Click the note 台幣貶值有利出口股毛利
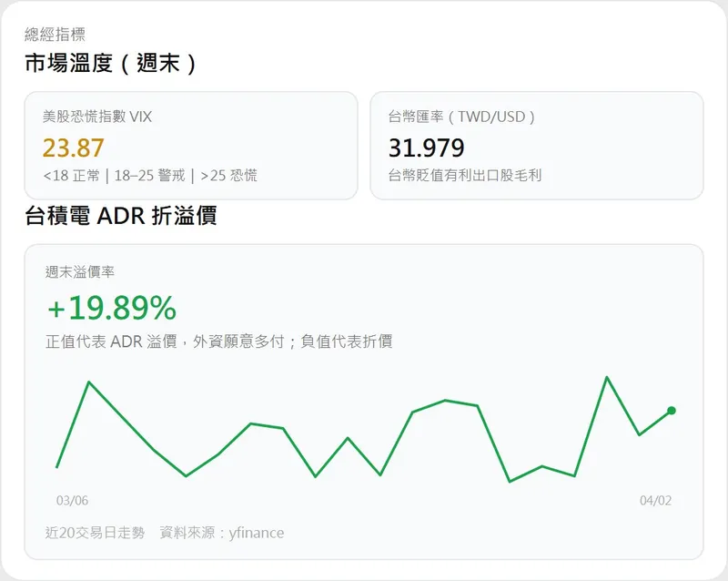This screenshot has height=581, width=728. coord(465,176)
